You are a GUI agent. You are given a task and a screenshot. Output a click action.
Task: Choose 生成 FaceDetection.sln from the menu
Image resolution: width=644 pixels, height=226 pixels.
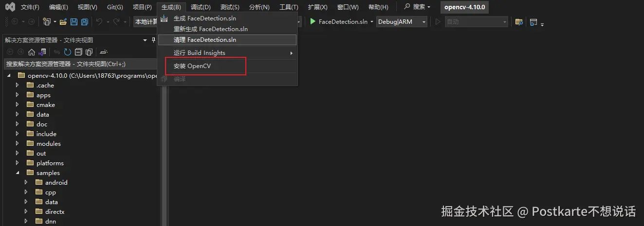[x=227, y=18]
